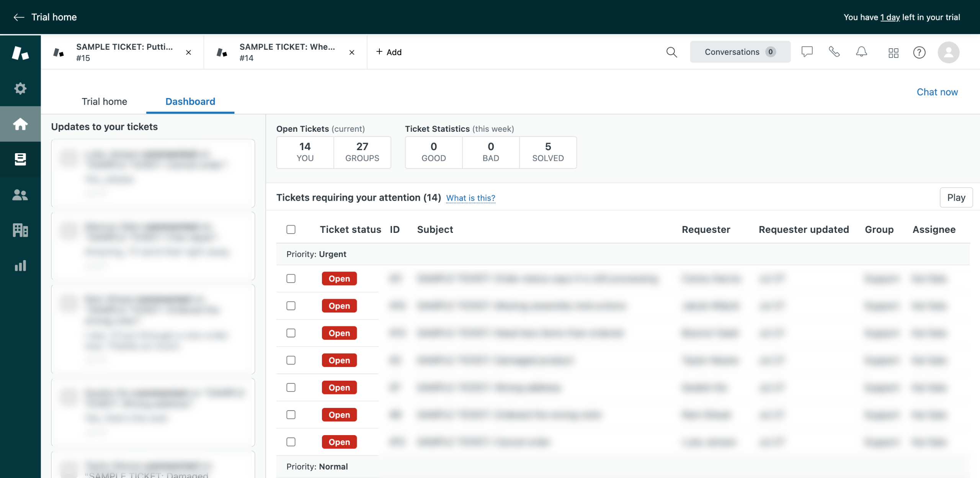
Task: Open the Admin gear icon in sidebar
Action: pyautogui.click(x=20, y=88)
